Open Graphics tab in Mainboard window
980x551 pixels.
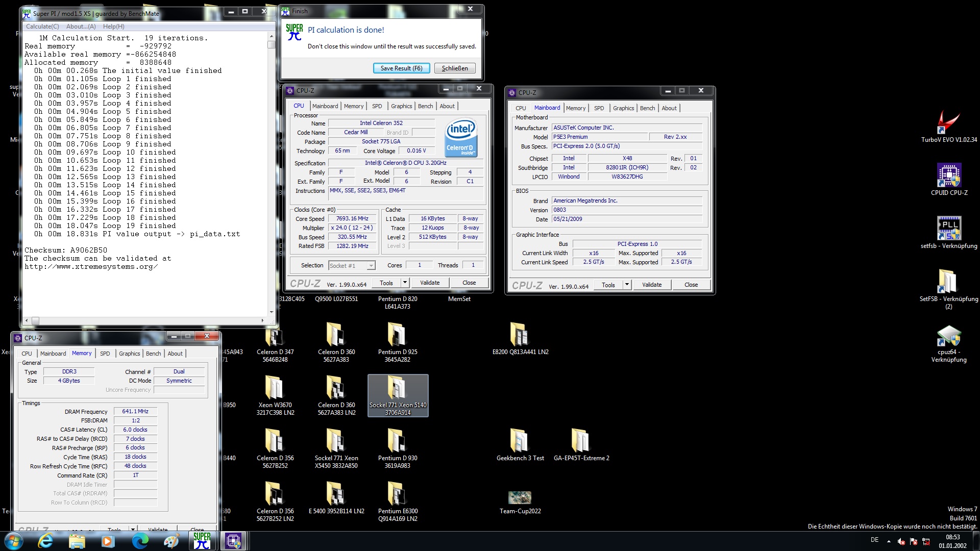point(623,108)
